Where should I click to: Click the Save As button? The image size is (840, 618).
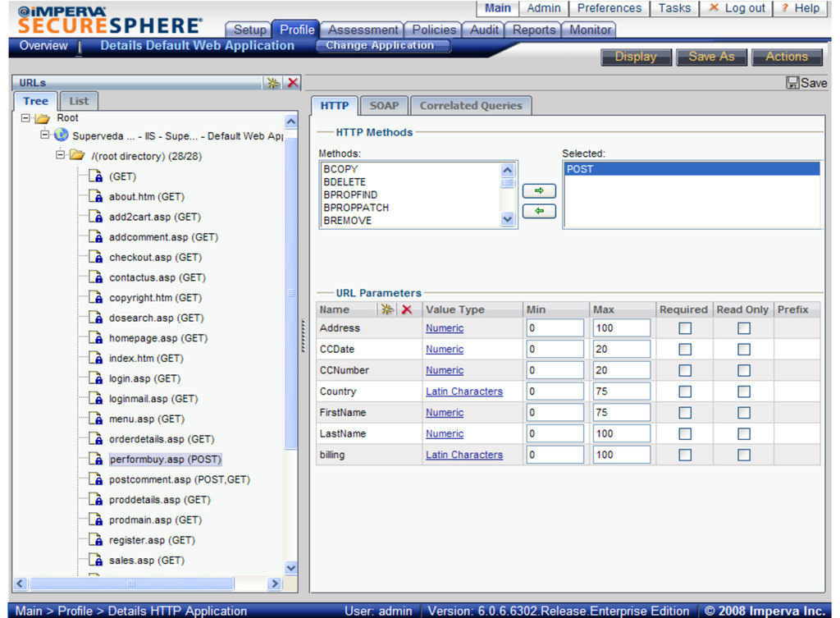(711, 57)
